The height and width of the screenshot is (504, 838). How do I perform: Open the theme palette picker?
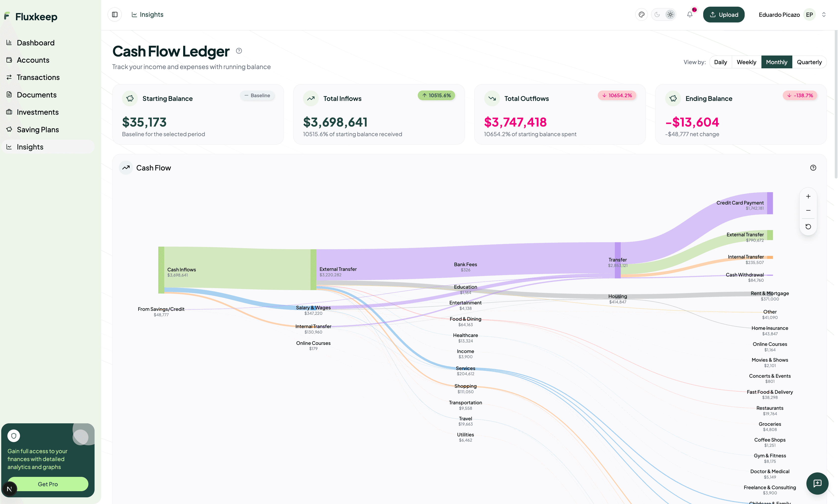[641, 14]
